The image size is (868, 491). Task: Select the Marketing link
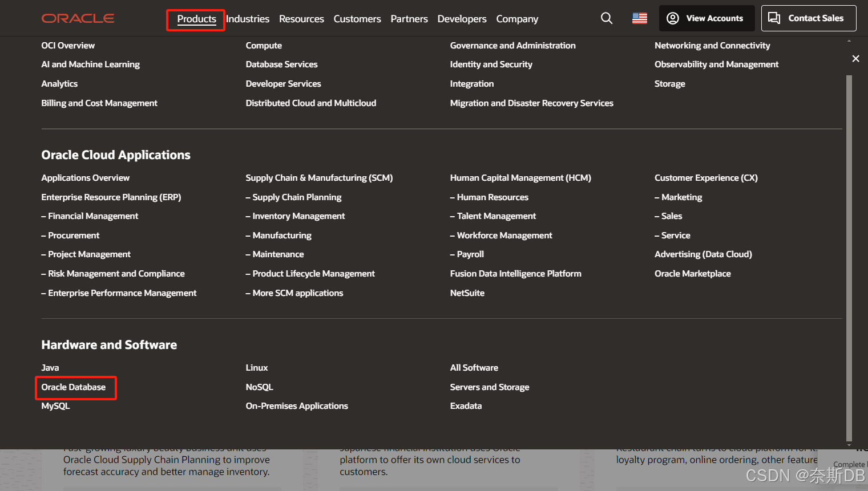(679, 197)
